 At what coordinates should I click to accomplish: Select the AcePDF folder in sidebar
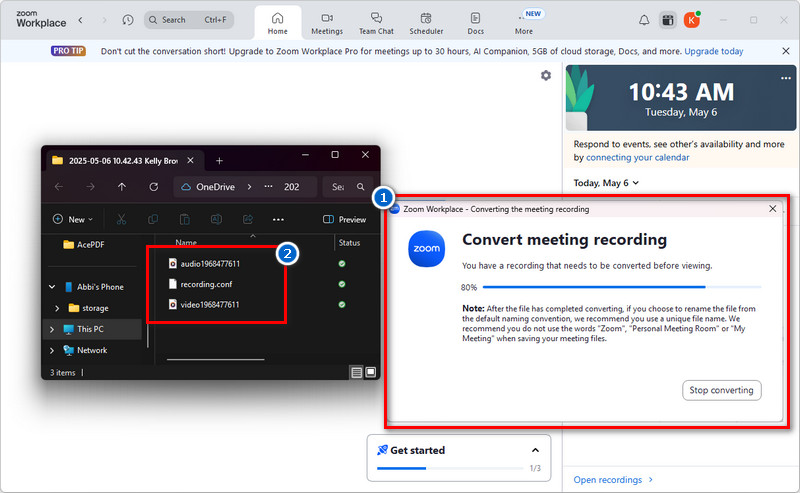point(84,244)
